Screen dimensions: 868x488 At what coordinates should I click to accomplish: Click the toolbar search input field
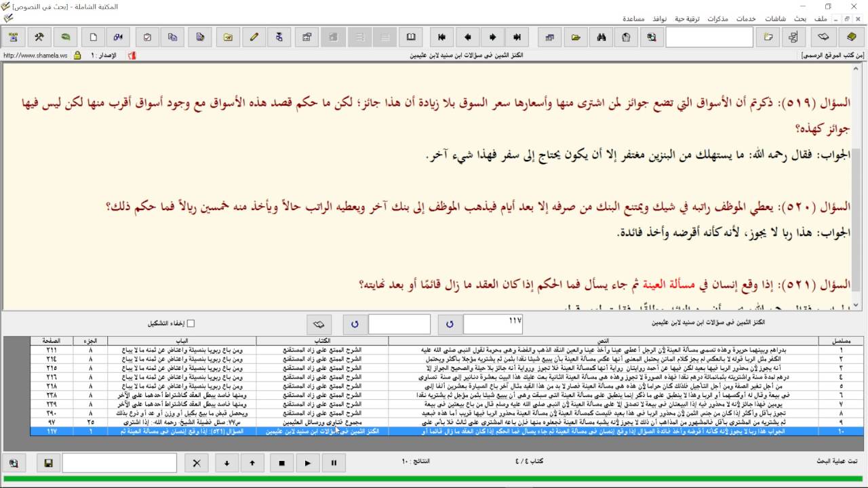coord(709,37)
